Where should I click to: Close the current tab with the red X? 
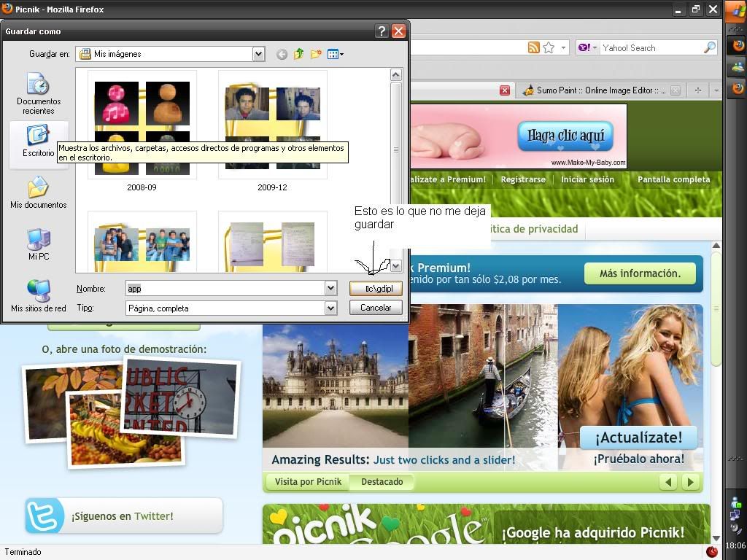(x=505, y=90)
